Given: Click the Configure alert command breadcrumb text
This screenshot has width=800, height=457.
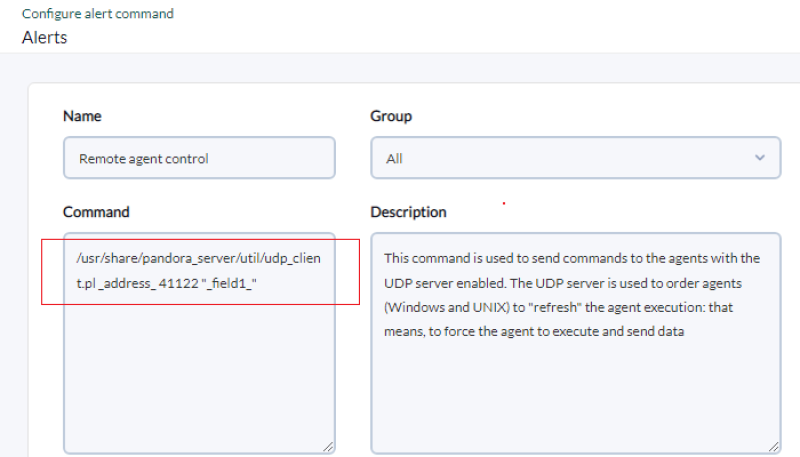Looking at the screenshot, I should pyautogui.click(x=97, y=14).
